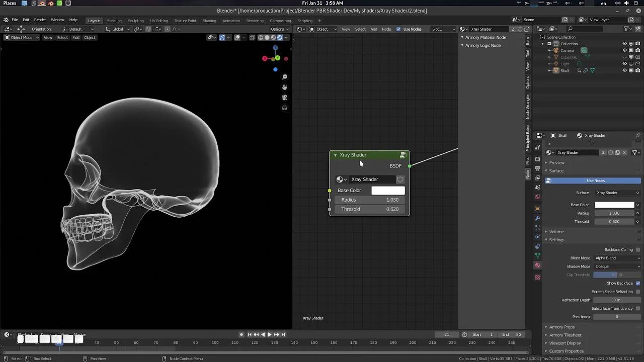Click the hand pan-view icon
Viewport: 644px width, 362px height.
point(284,87)
